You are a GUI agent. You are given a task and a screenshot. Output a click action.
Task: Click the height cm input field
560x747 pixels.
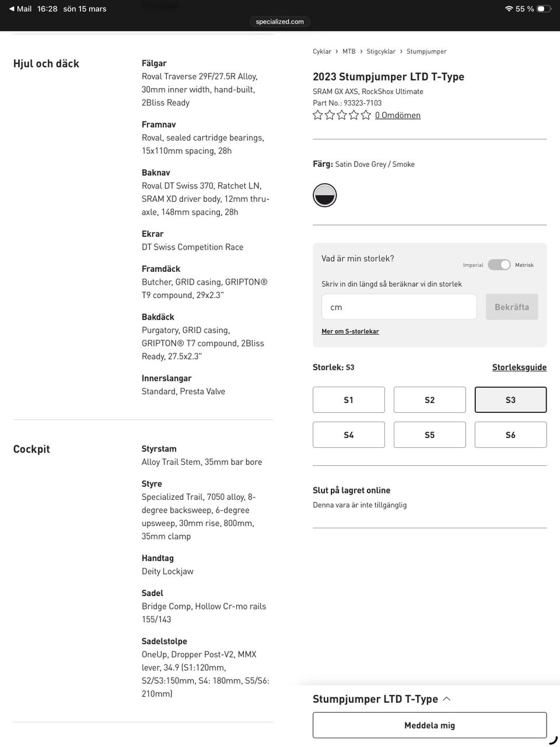pyautogui.click(x=399, y=307)
